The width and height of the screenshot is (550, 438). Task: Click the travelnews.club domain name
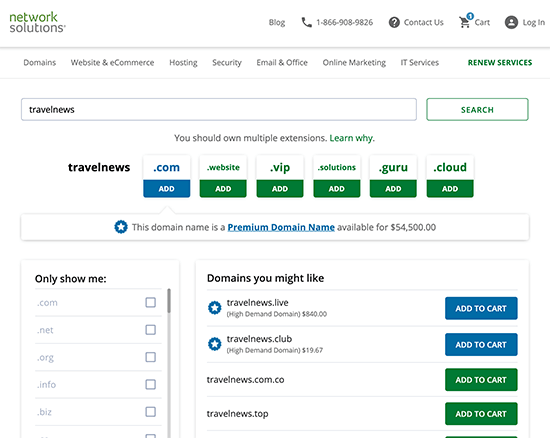tap(259, 339)
